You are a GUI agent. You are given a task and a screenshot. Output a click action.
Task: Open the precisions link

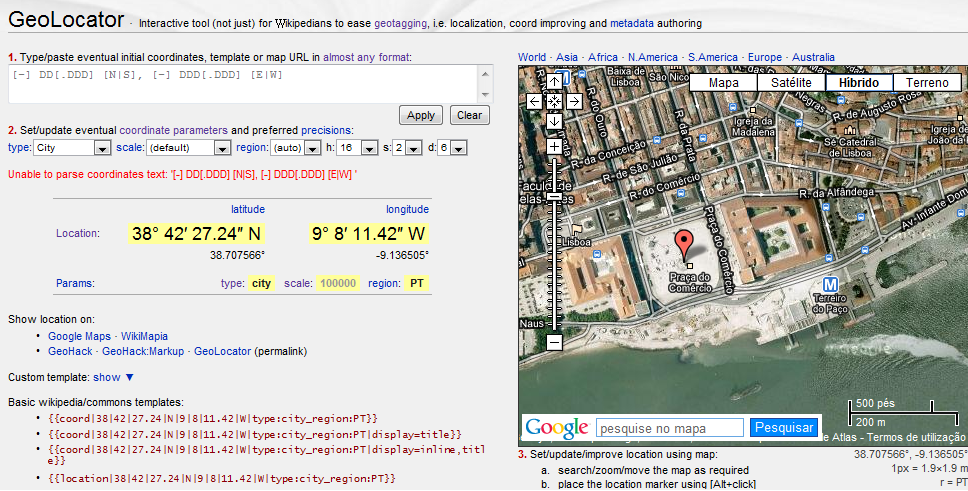point(325,130)
